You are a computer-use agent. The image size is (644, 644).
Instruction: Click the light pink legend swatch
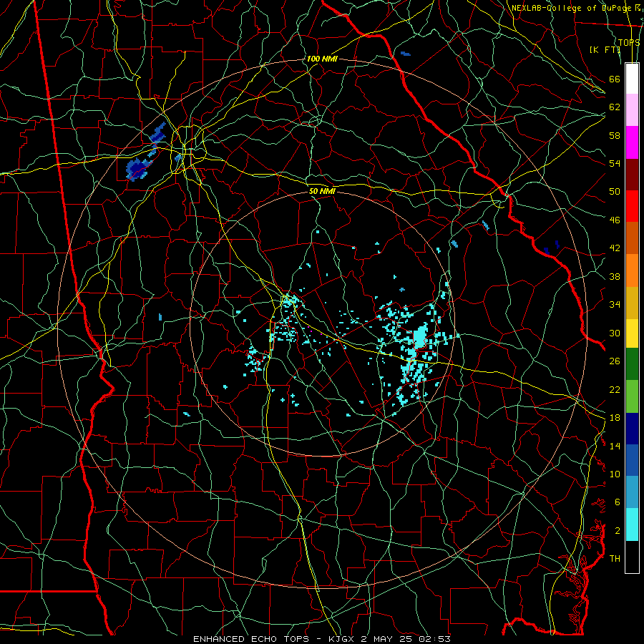(632, 110)
